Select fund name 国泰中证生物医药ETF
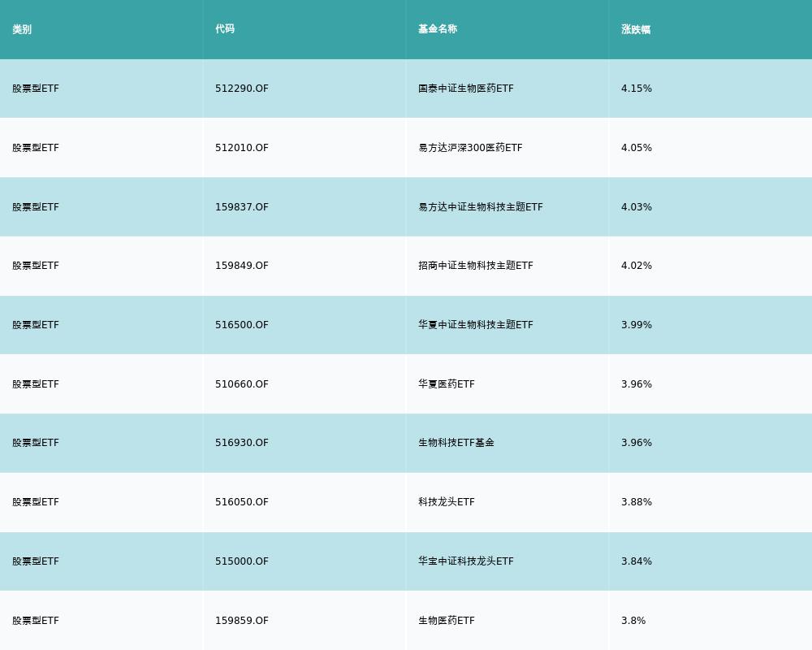Image resolution: width=812 pixels, height=650 pixels. [466, 88]
